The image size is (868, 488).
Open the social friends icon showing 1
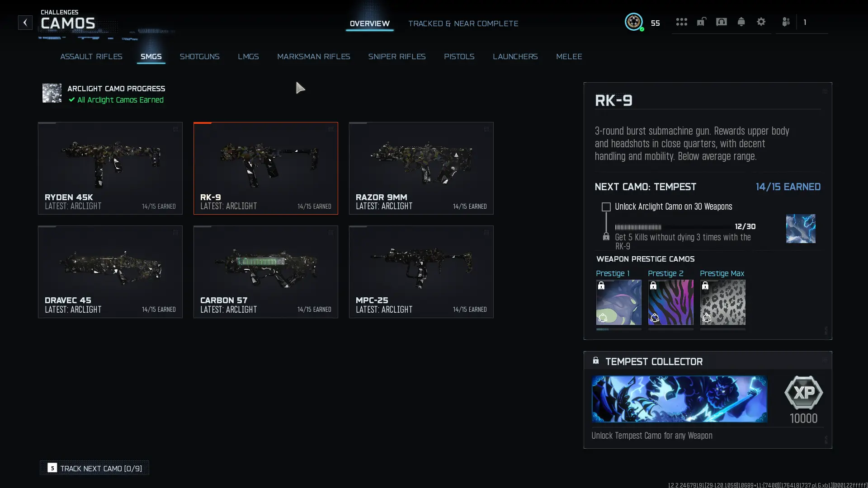coord(786,21)
